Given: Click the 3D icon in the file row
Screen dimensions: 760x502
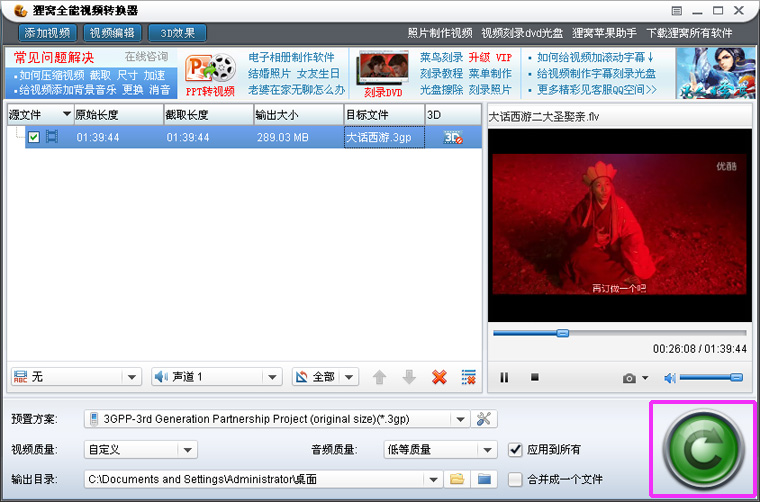Looking at the screenshot, I should (452, 137).
